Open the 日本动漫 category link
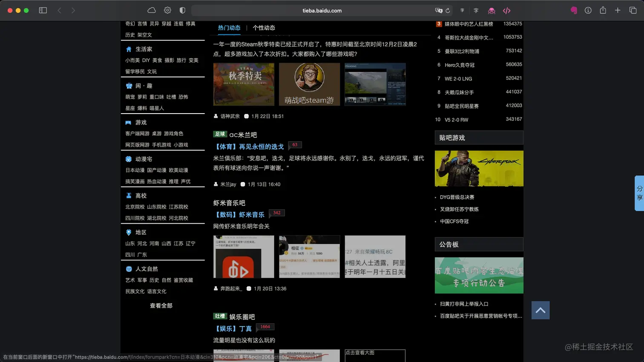Viewport: 644px width, 362px height. [135, 170]
